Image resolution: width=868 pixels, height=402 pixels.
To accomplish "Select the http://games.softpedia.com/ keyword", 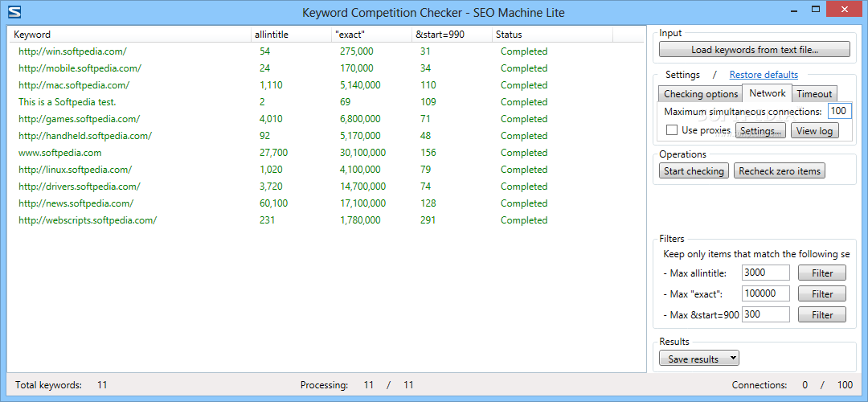I will (x=79, y=119).
